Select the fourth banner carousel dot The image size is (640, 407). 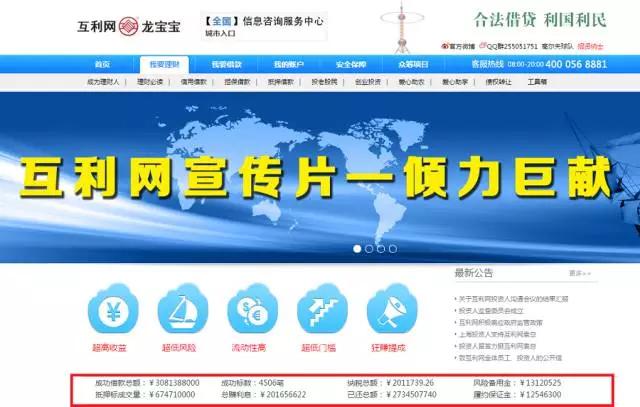393,249
